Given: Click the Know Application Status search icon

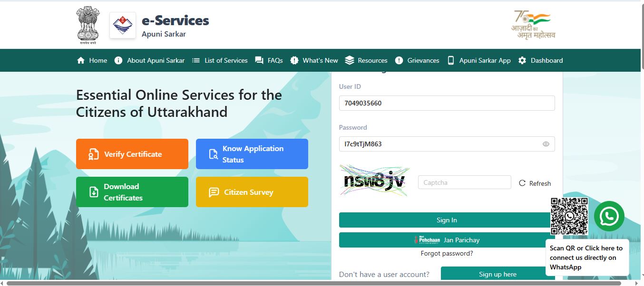Looking at the screenshot, I should coord(213,154).
